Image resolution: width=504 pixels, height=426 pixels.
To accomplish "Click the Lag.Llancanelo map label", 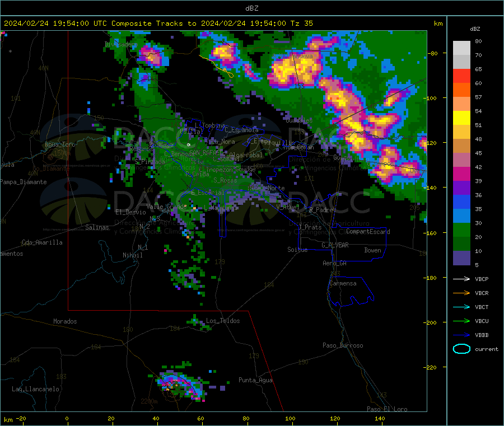I will 35,389.
